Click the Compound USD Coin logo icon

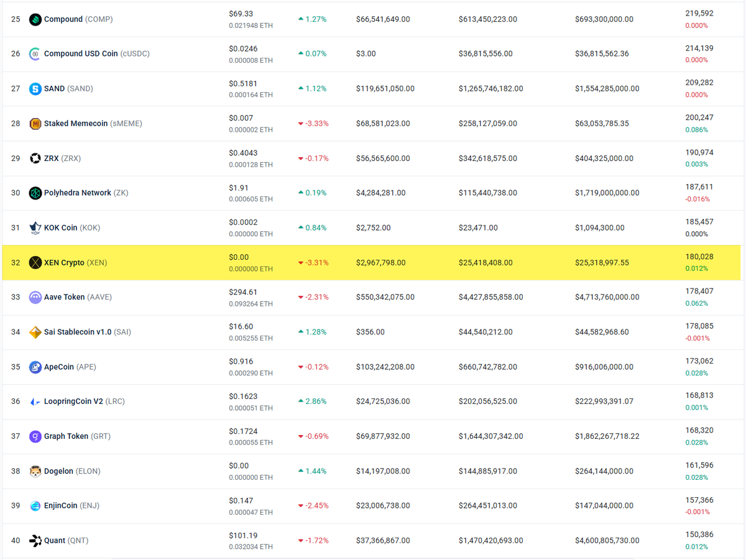click(35, 53)
